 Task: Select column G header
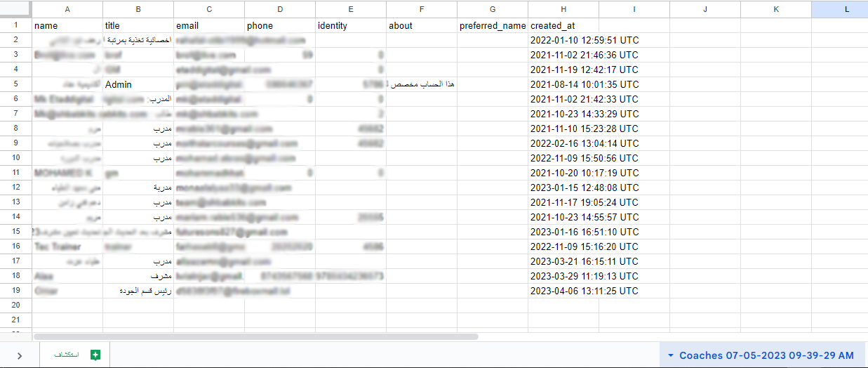pos(492,9)
